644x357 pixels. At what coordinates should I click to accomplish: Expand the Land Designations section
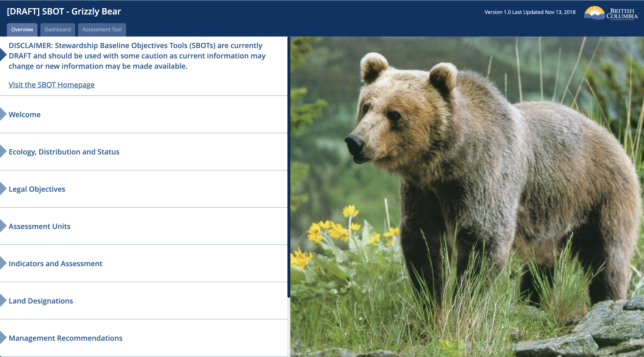pyautogui.click(x=41, y=301)
